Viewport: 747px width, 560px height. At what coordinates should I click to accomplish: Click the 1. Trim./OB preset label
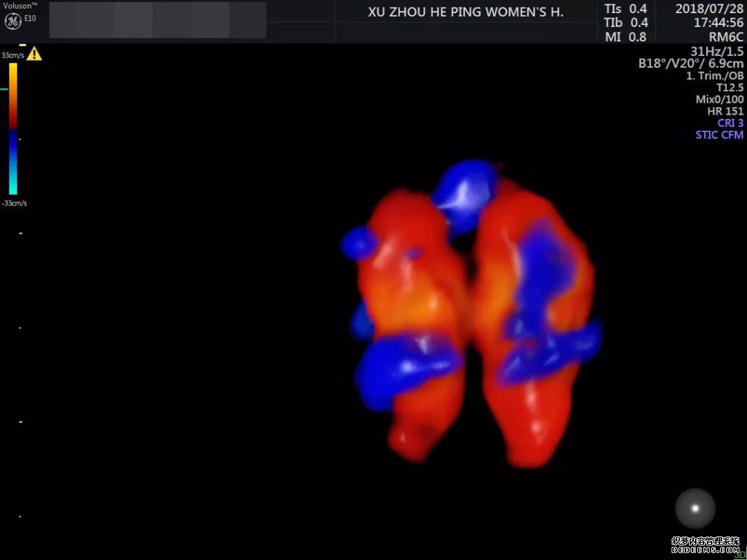tap(714, 76)
